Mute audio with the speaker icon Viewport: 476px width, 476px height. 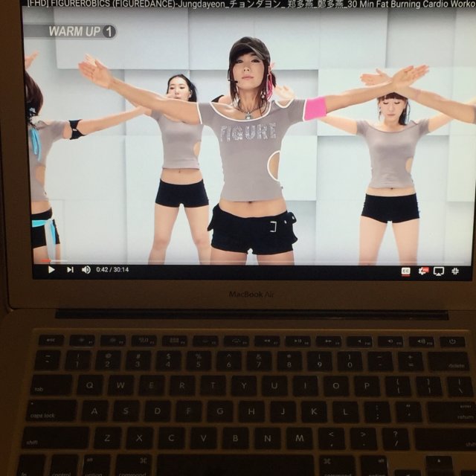click(x=86, y=269)
